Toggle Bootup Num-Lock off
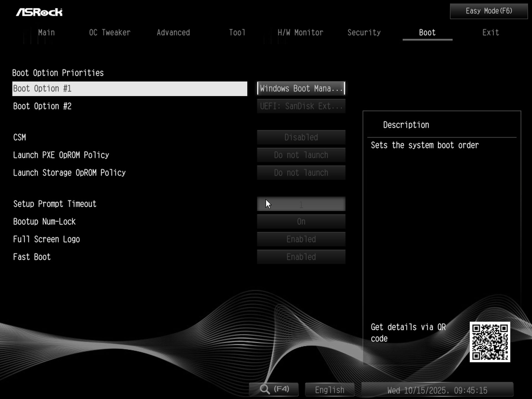Viewport: 532px width, 399px height. [301, 221]
